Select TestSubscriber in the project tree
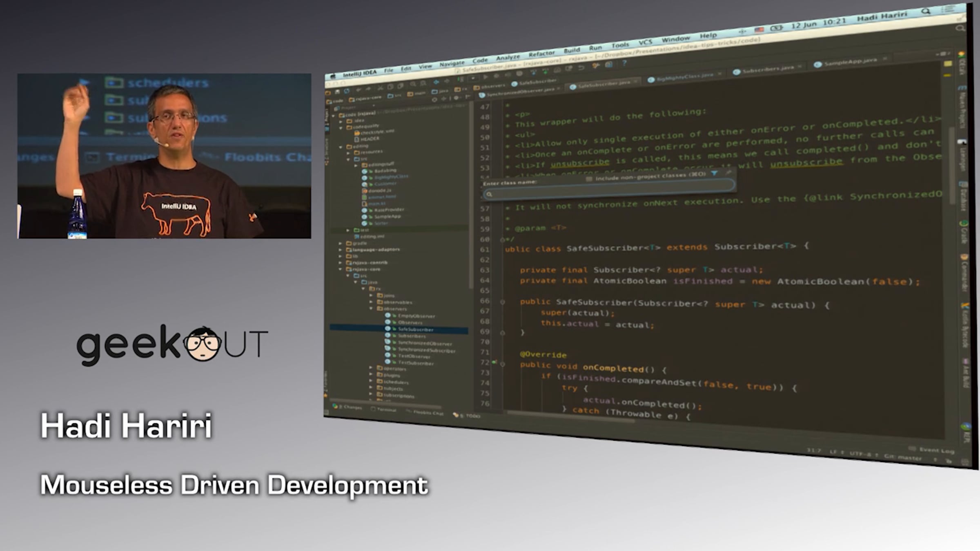The image size is (980, 551). click(416, 362)
